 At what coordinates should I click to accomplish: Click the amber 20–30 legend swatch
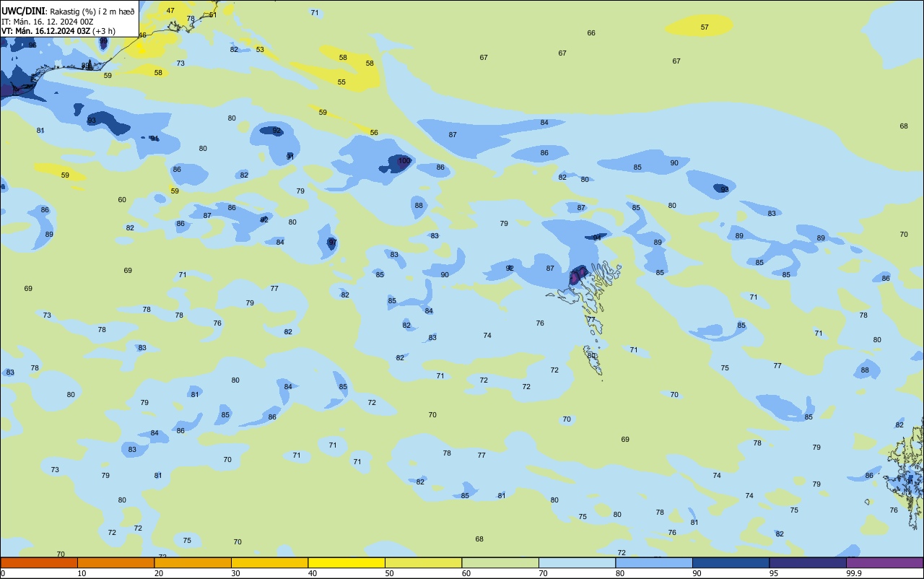(x=193, y=562)
